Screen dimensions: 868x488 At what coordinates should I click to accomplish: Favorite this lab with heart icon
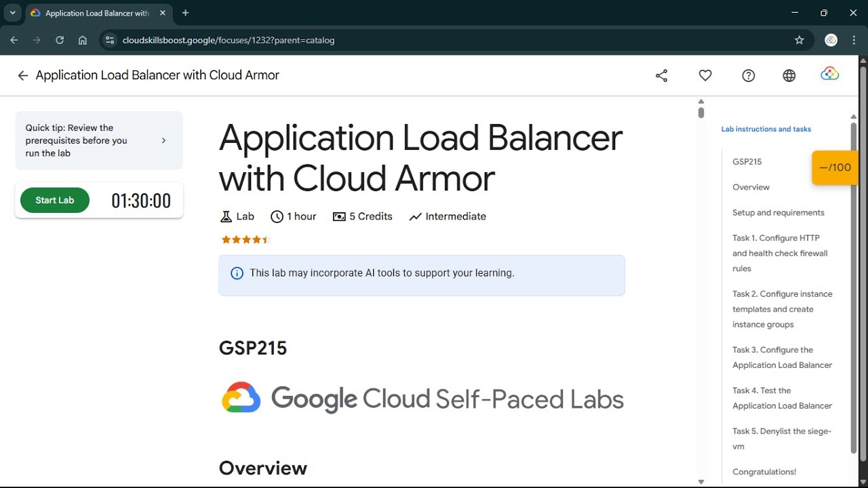pos(705,76)
